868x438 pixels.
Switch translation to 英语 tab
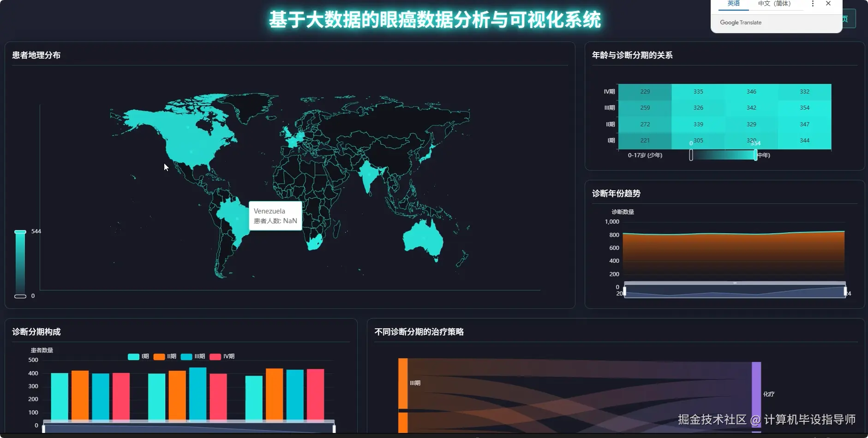click(x=734, y=4)
